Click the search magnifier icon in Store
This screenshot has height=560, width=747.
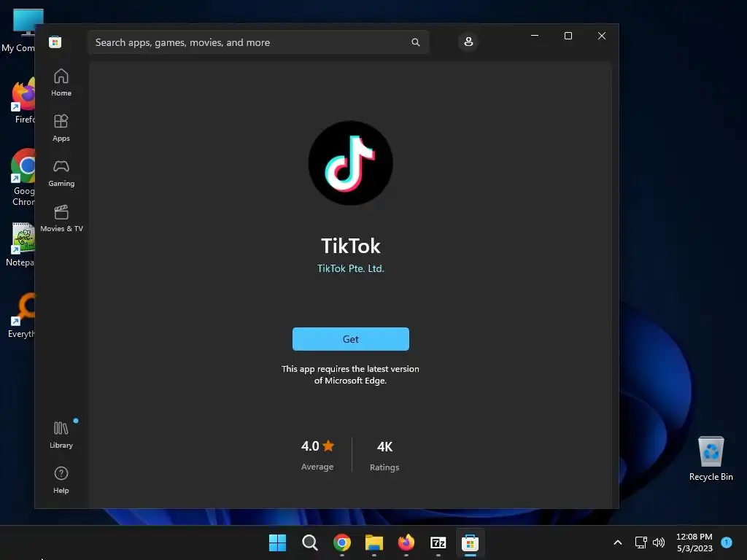tap(415, 42)
